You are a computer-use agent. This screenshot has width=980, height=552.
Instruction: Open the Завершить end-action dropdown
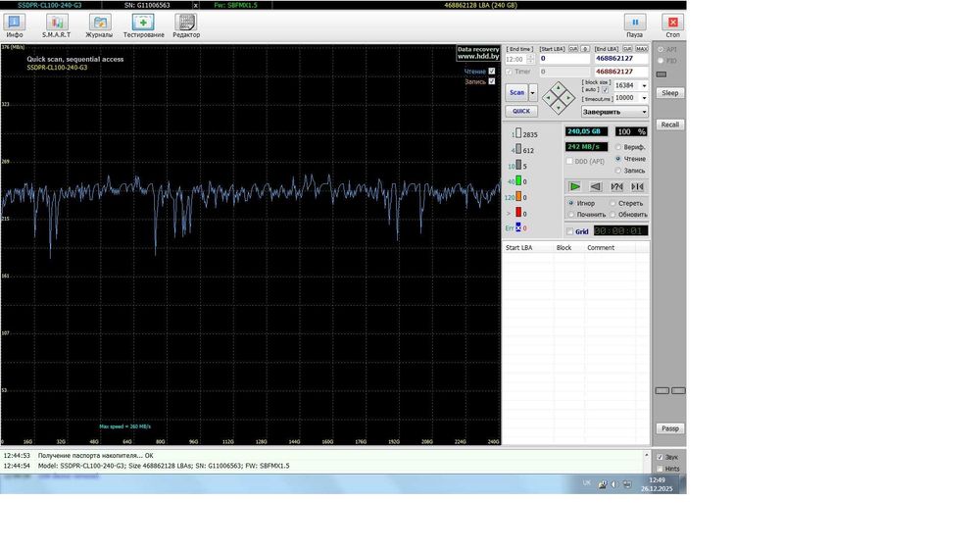coord(615,111)
